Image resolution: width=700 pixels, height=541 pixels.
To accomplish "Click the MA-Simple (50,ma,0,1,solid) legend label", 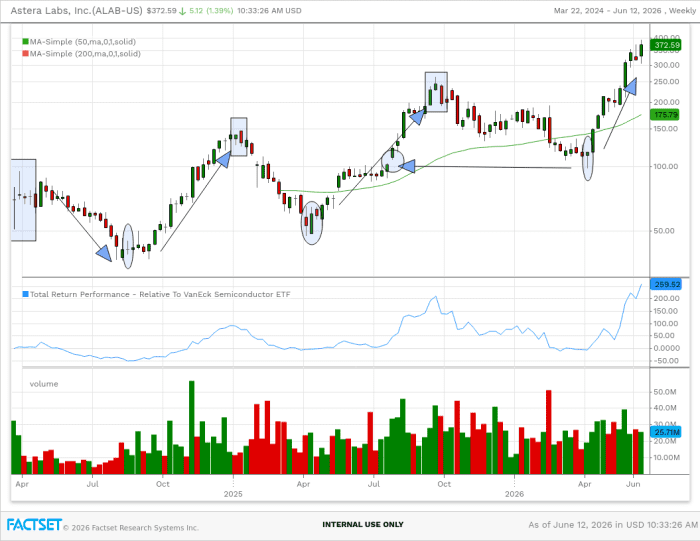I will [x=83, y=42].
